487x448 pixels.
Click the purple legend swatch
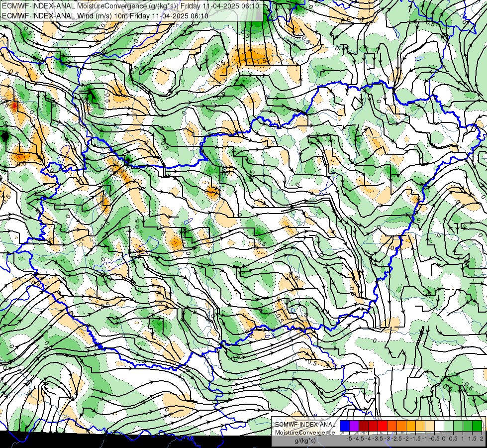(x=354, y=426)
